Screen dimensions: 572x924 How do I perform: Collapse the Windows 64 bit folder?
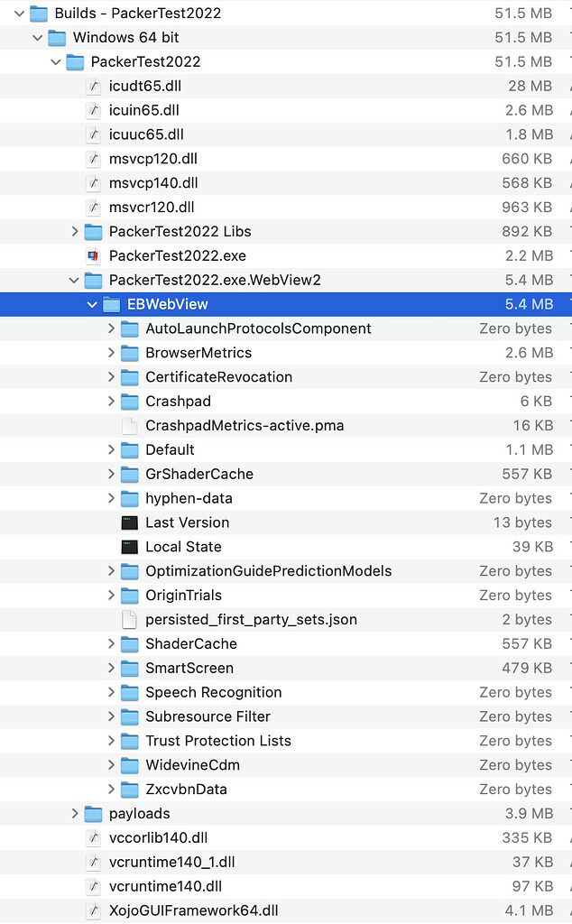[38, 38]
